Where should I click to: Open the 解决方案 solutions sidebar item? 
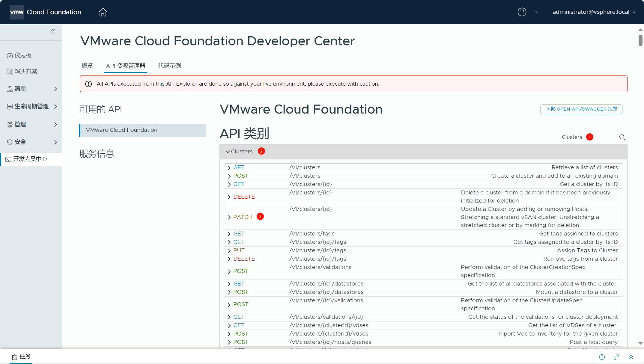tap(26, 72)
